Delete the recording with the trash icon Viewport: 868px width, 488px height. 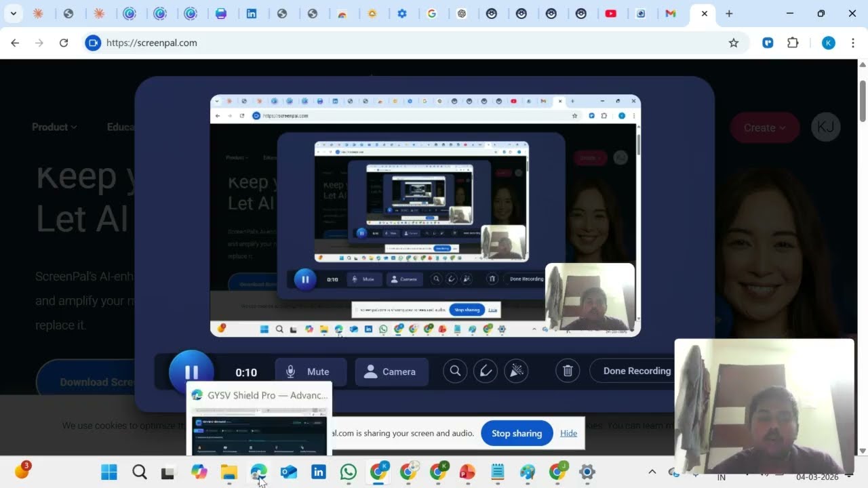pos(568,371)
